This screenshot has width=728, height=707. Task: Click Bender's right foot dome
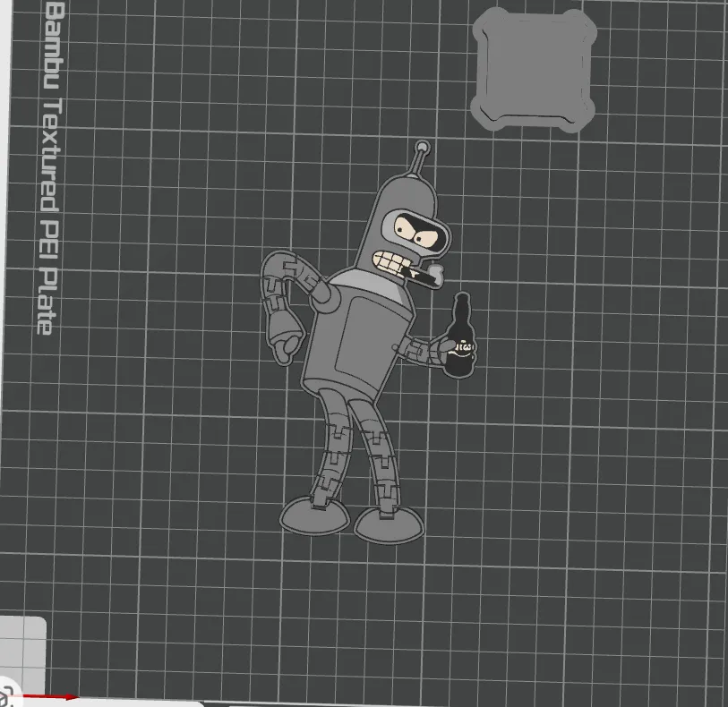point(389,525)
